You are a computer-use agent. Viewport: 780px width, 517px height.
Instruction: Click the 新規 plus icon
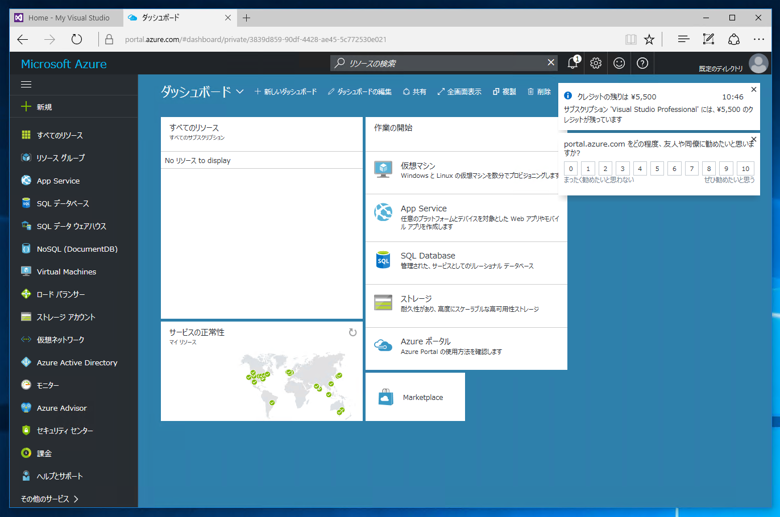pyautogui.click(x=26, y=106)
